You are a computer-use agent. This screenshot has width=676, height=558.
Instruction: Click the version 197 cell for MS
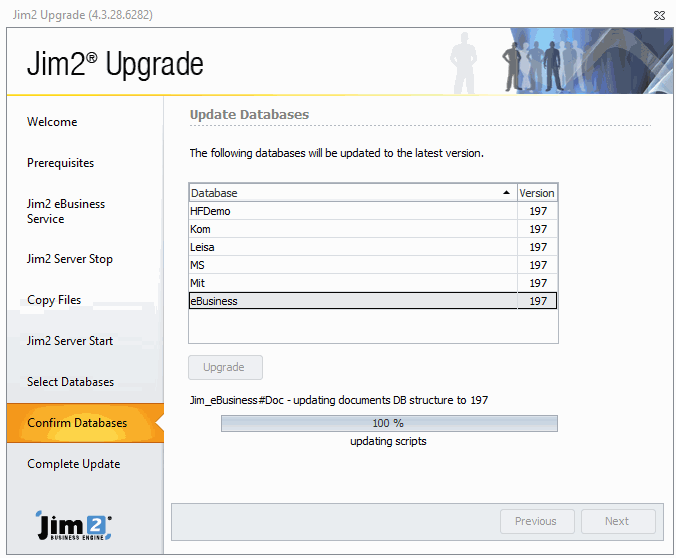(538, 265)
